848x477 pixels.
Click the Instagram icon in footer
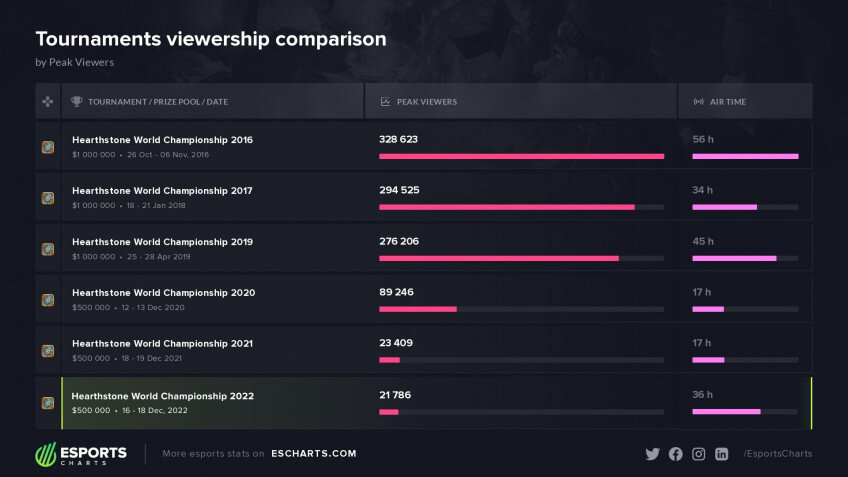click(x=699, y=454)
